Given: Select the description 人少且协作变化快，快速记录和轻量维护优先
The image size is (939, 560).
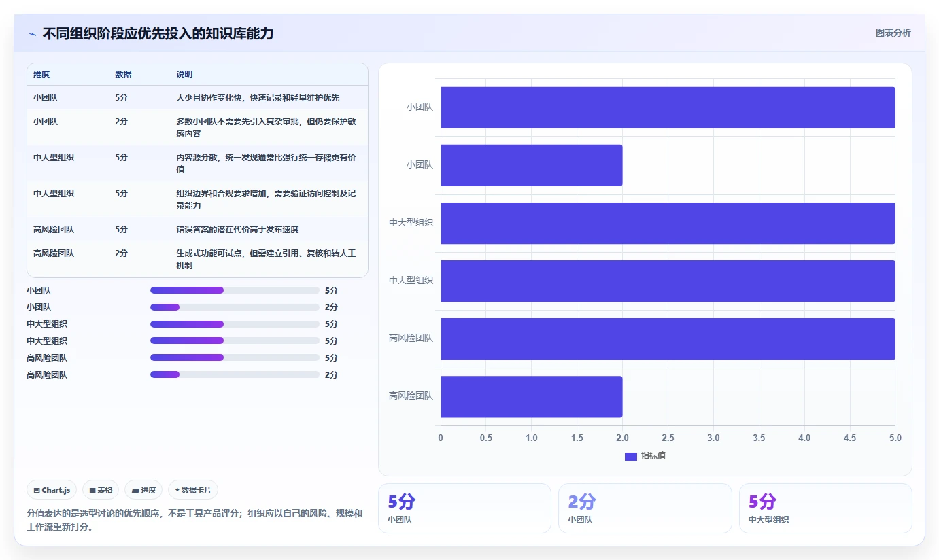Looking at the screenshot, I should [x=258, y=97].
